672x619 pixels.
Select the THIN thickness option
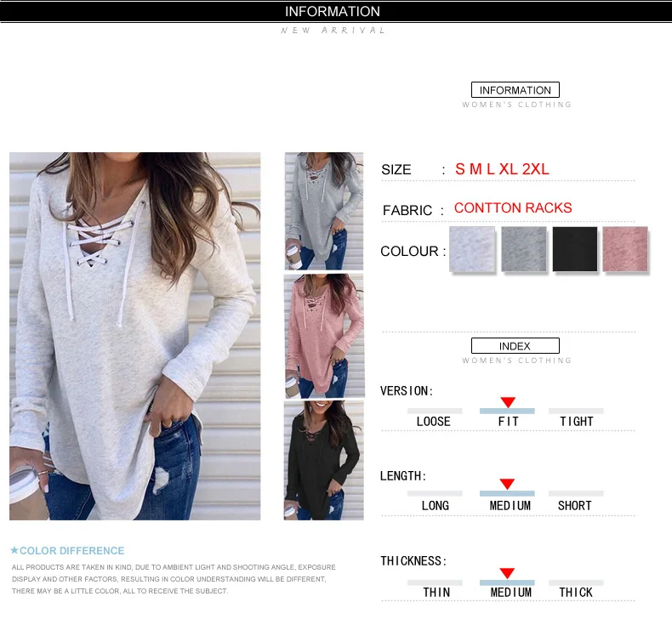click(x=436, y=593)
